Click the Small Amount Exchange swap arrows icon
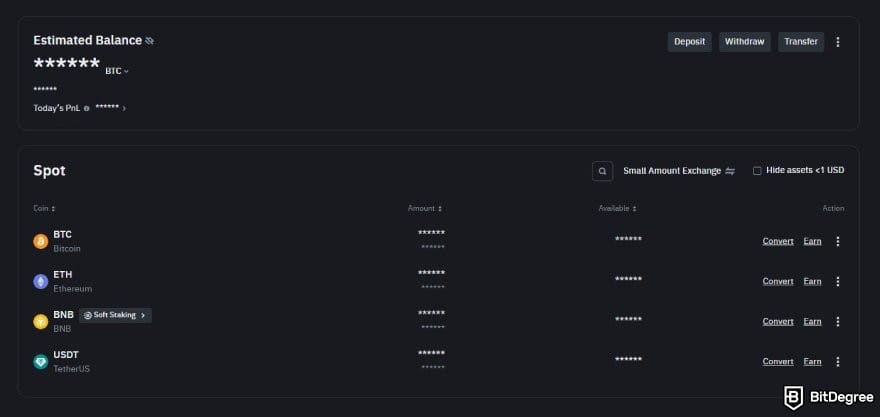The image size is (880, 417). coord(730,171)
